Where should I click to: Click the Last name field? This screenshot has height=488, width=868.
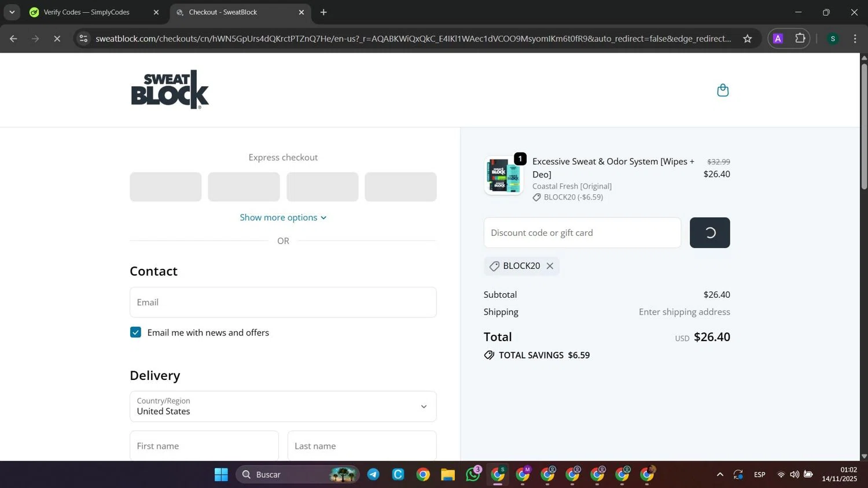[x=362, y=446]
